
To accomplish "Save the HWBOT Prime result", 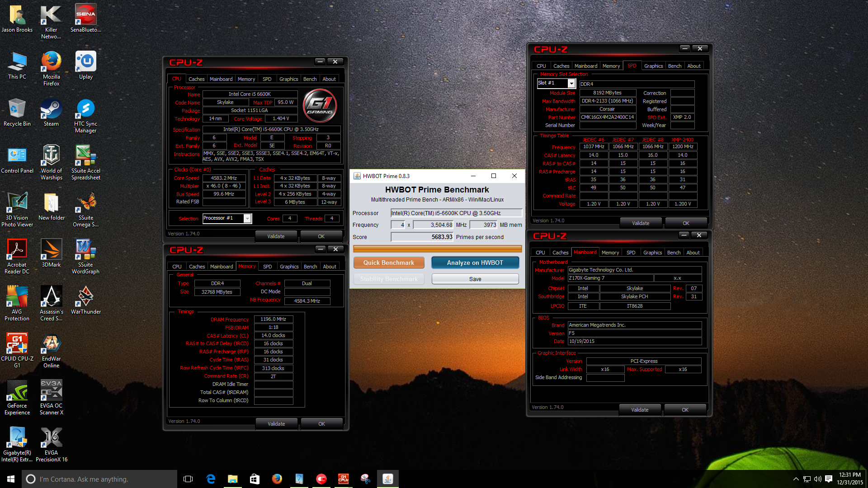I will [475, 279].
